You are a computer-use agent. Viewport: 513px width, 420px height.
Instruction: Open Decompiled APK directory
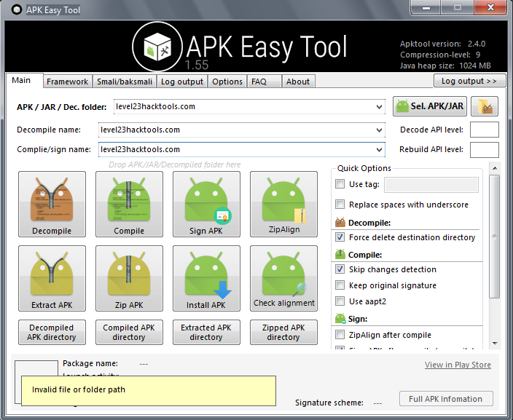[52, 333]
